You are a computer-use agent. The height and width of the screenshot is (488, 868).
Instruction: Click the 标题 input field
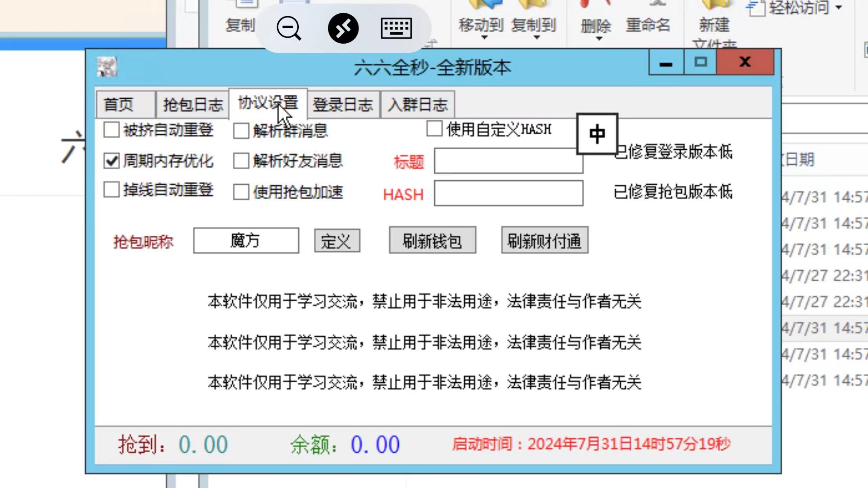(x=508, y=161)
